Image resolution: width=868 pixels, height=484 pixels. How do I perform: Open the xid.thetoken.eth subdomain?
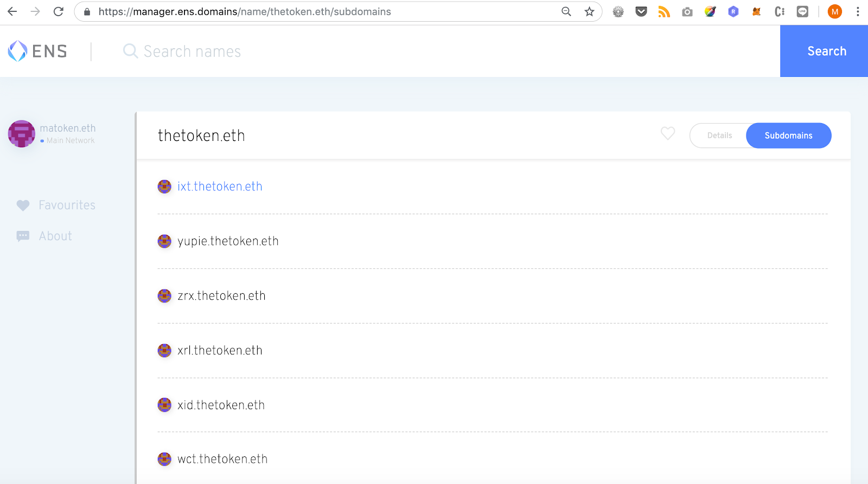coord(221,405)
